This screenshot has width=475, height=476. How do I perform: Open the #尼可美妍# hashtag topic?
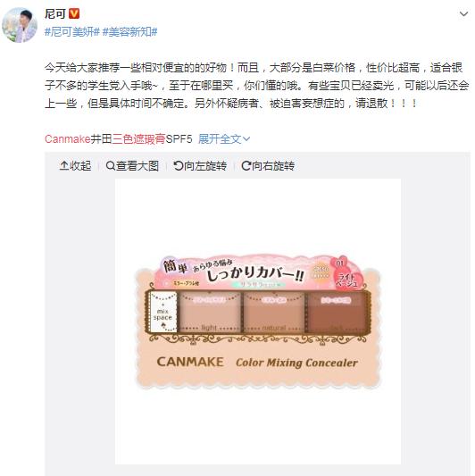click(72, 31)
